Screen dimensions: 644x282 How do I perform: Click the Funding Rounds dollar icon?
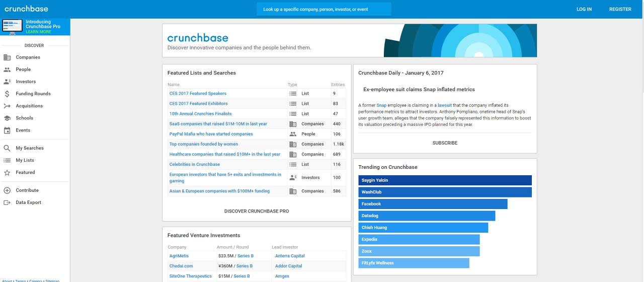tap(7, 94)
